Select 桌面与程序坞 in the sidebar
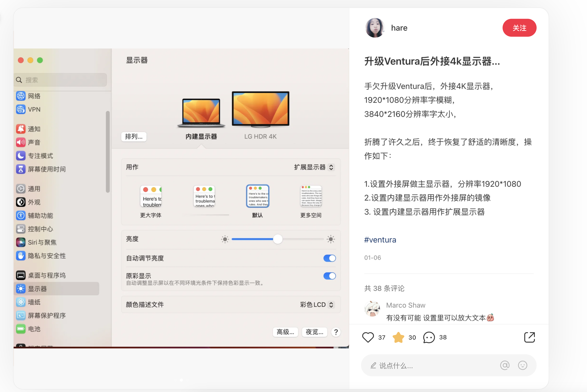 46,275
